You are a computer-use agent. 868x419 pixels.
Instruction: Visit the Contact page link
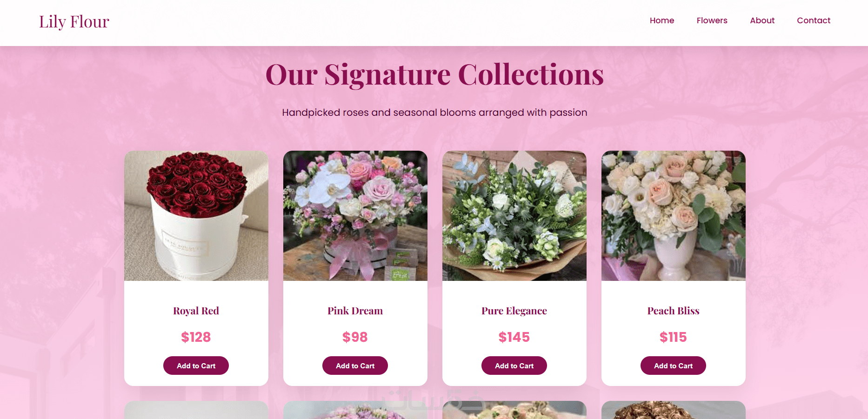click(813, 20)
